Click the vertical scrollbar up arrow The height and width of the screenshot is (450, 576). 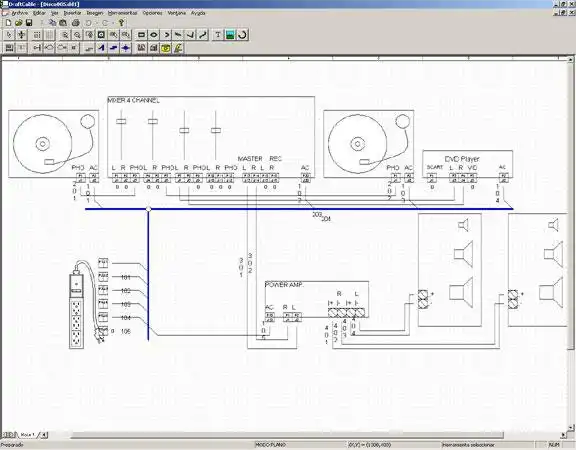pyautogui.click(x=571, y=60)
